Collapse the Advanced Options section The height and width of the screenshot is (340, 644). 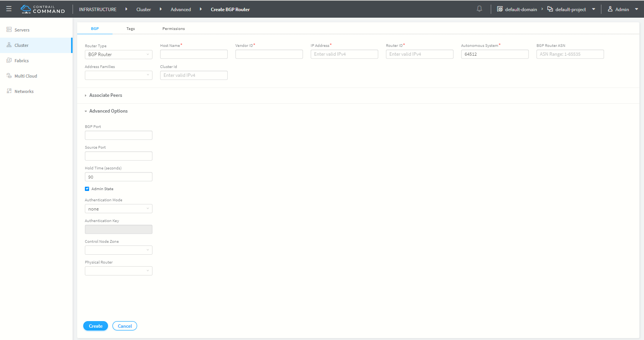(106, 111)
